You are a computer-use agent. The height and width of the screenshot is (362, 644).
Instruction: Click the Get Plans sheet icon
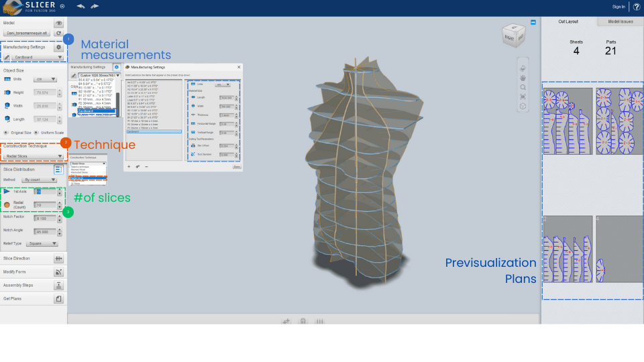pos(58,299)
